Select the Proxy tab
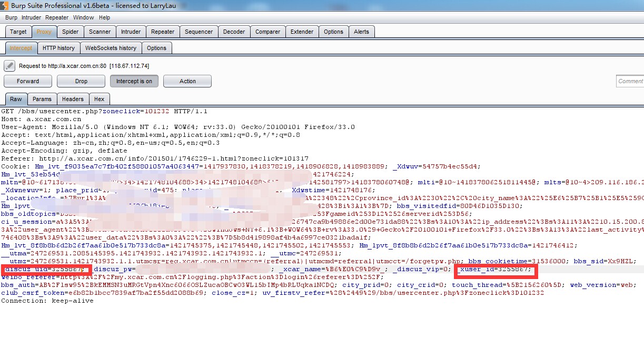The height and width of the screenshot is (338, 644). [x=44, y=32]
